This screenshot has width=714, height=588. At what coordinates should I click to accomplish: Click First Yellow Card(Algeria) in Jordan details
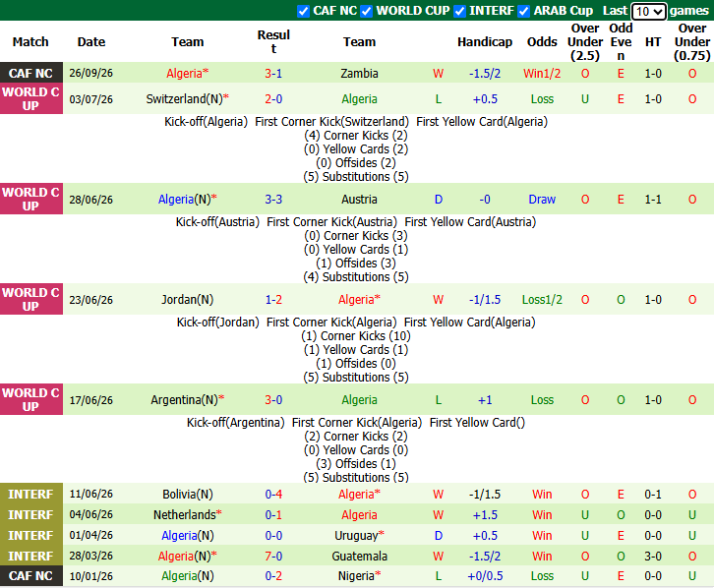tap(469, 322)
